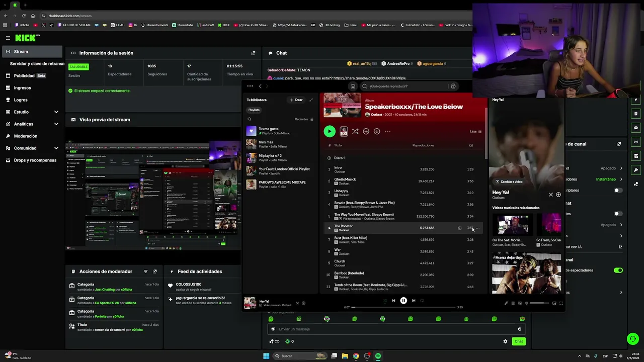The width and height of the screenshot is (644, 362).
Task: Expand the Spotify library panel
Action: point(311,100)
